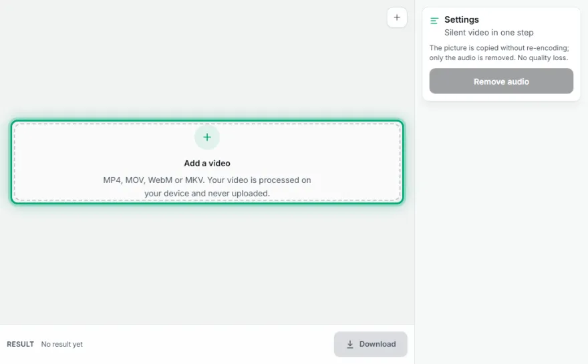Click the white result bar beside Download

point(206,344)
